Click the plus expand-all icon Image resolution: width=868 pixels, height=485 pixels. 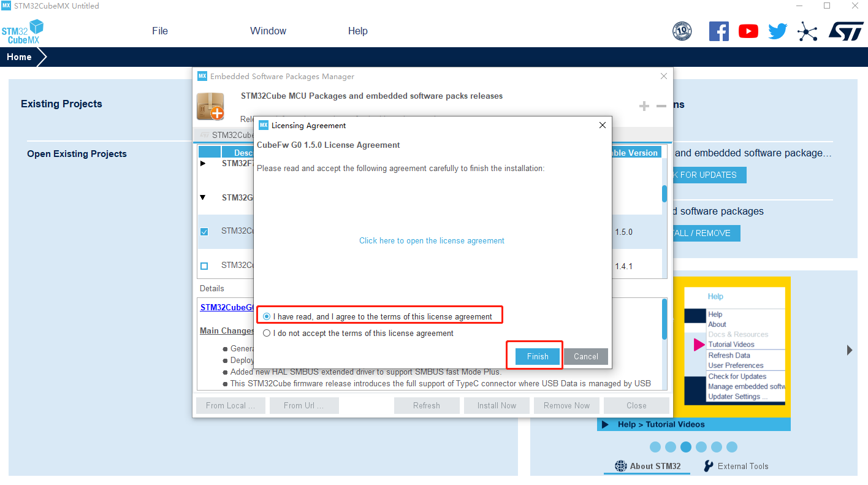point(644,106)
